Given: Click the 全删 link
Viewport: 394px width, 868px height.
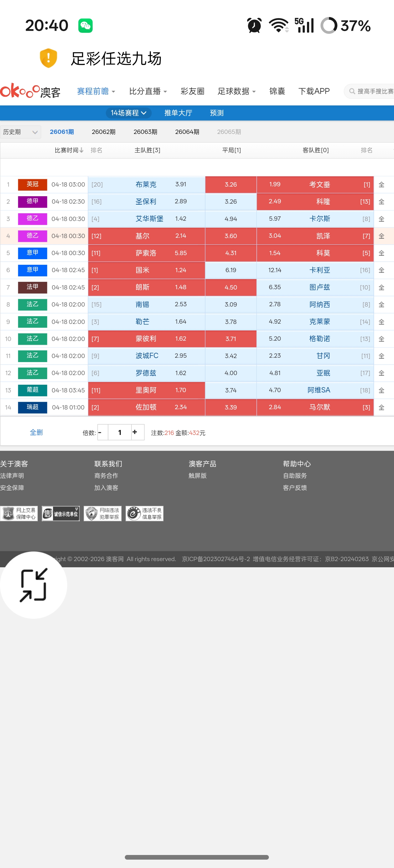Looking at the screenshot, I should tap(36, 432).
